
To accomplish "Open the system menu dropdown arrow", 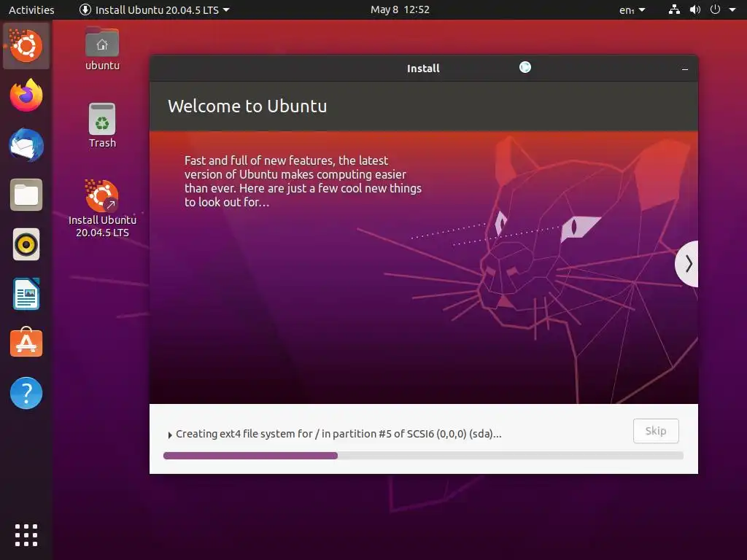I will 732,9.
